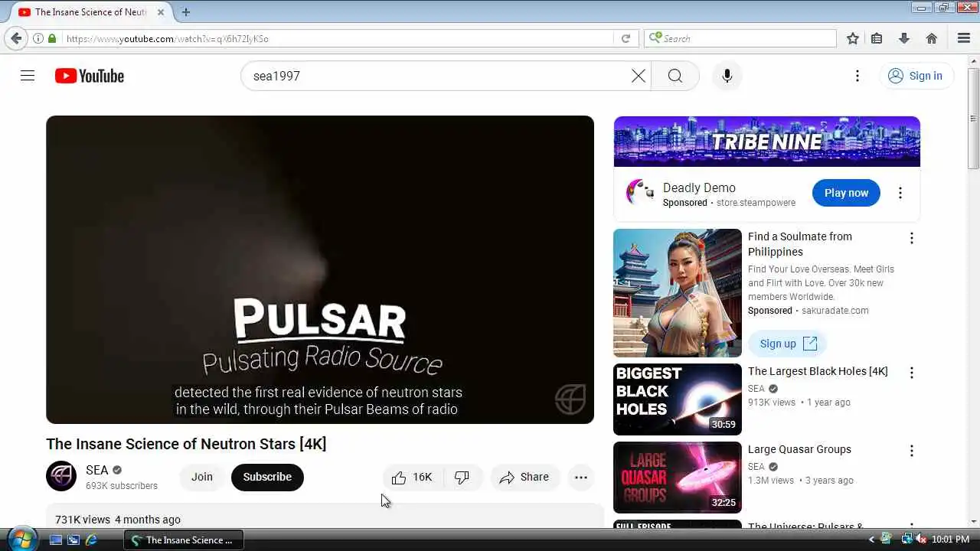Open more actions ellipsis beside Share
This screenshot has height=551, width=980.
pyautogui.click(x=581, y=477)
